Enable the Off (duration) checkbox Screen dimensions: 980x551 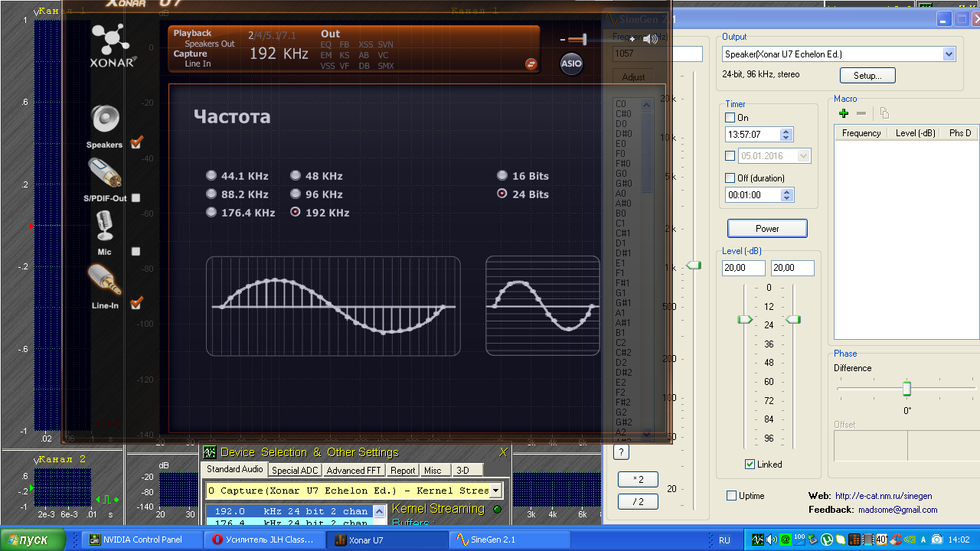click(x=730, y=178)
